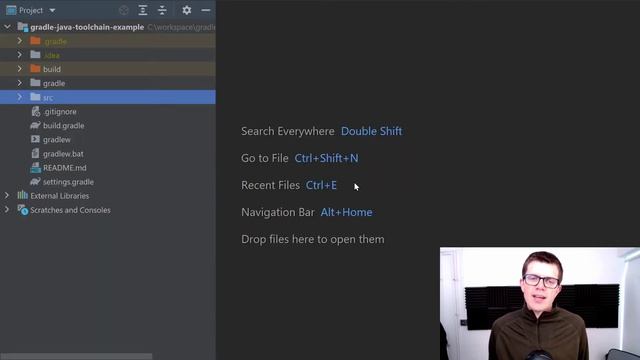Select the "README.md" file name
This screenshot has height=360, width=640.
coord(64,168)
